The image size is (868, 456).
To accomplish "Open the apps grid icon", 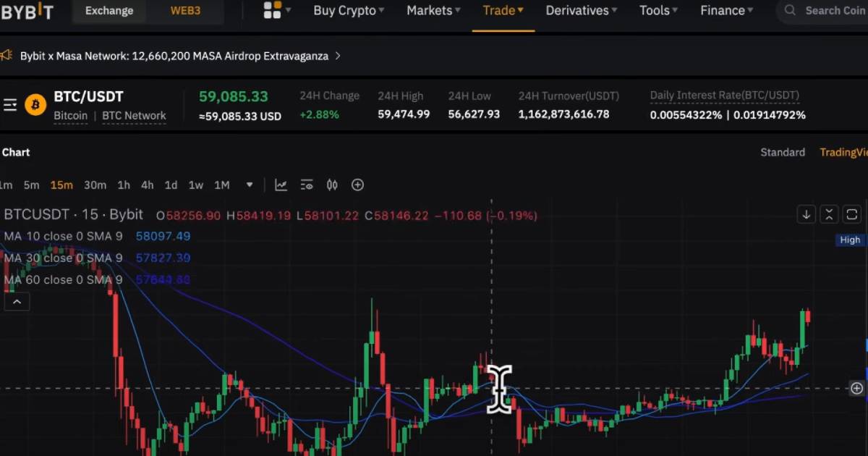I will (x=272, y=10).
